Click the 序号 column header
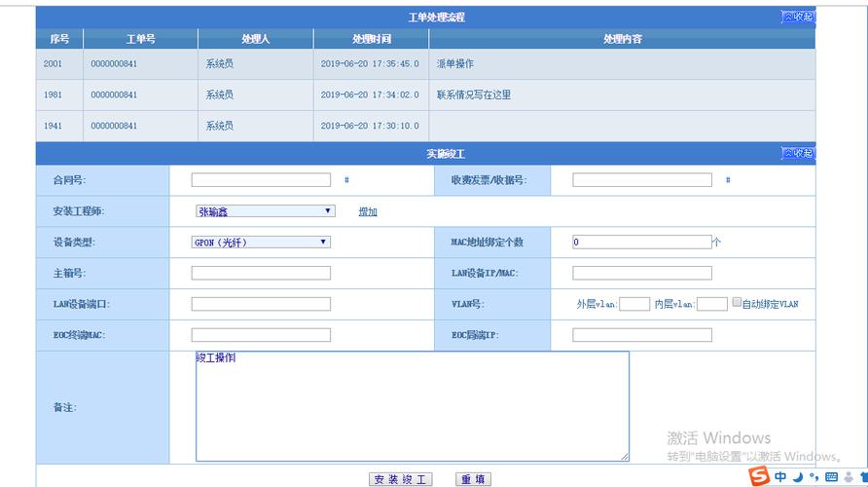This screenshot has height=487, width=868. [x=59, y=39]
